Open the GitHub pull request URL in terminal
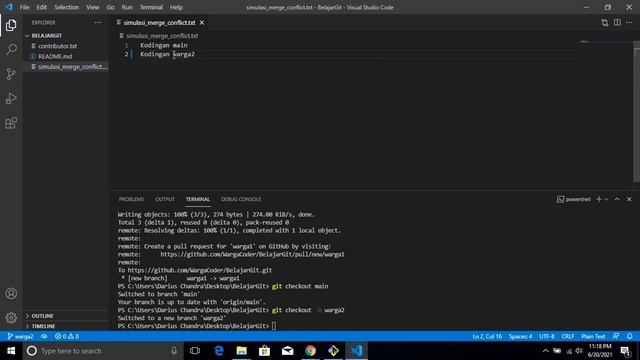Screen dimensions: 640x360 click(252, 254)
